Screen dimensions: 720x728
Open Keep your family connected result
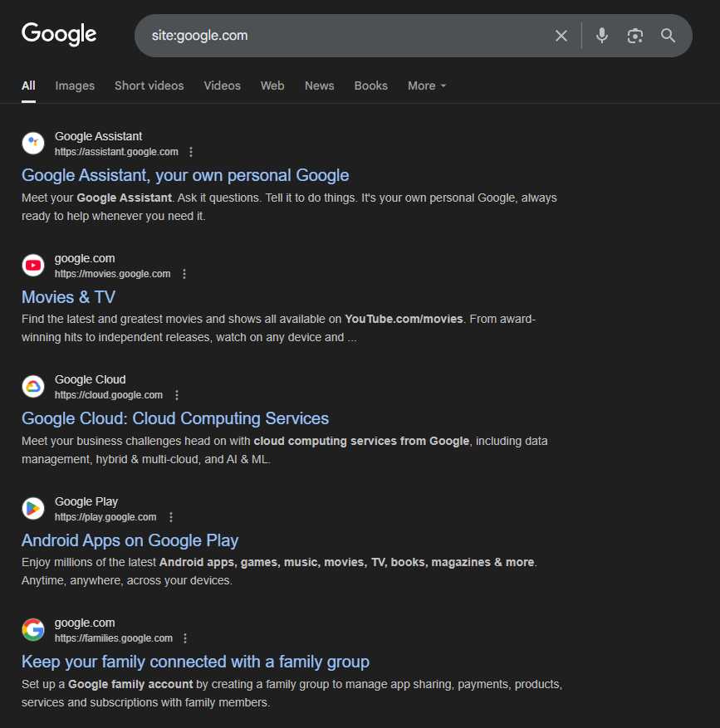click(x=195, y=662)
